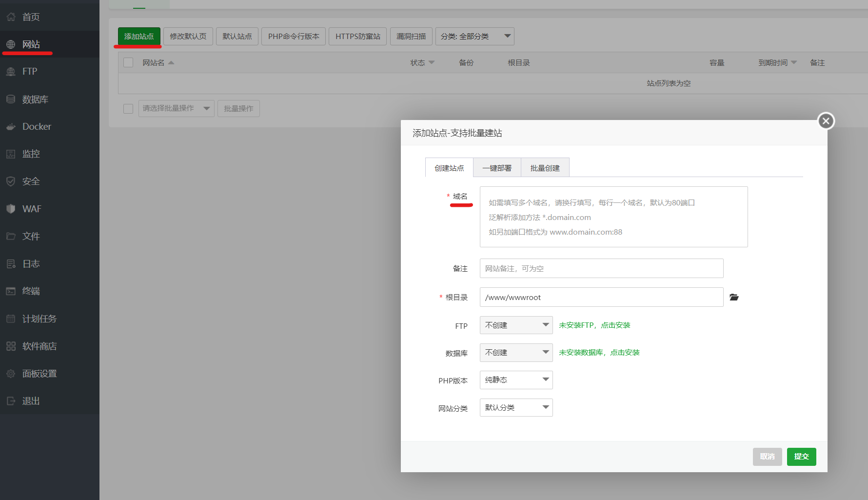Click 取消 to cancel the dialog
Image resolution: width=868 pixels, height=500 pixels.
[x=767, y=457]
